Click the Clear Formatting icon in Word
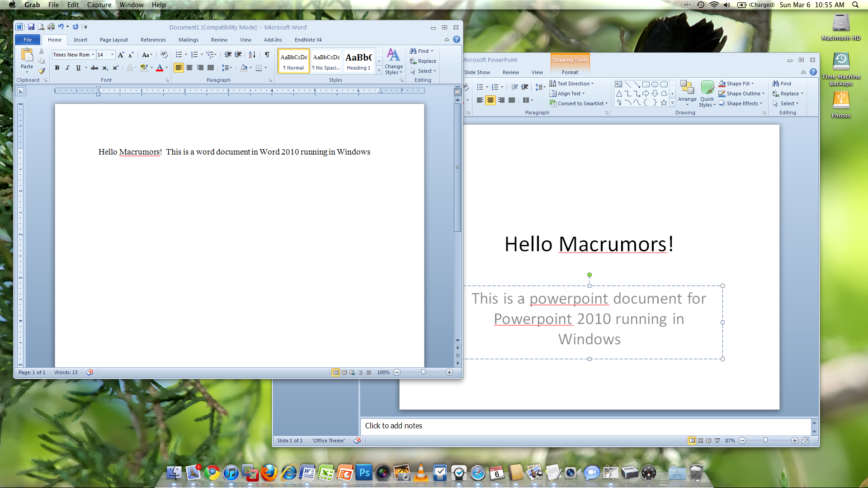This screenshot has height=488, width=868. (164, 55)
